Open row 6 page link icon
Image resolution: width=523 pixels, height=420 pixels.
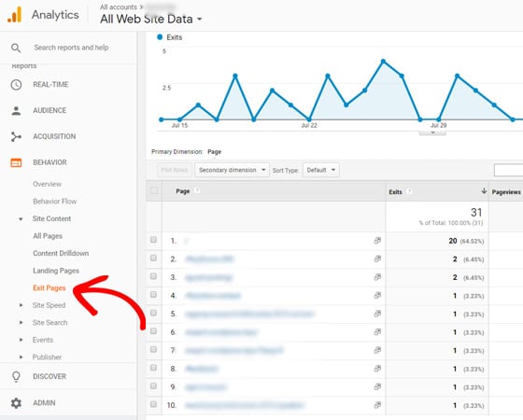click(x=377, y=332)
